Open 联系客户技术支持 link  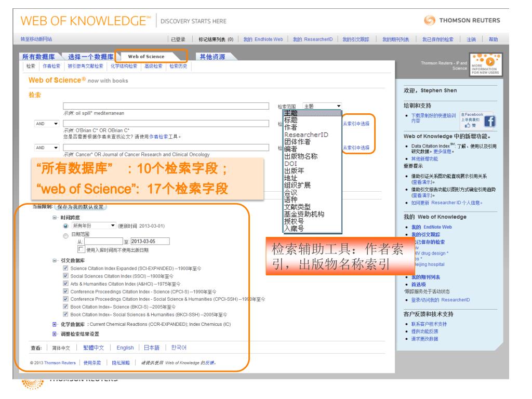coord(429,324)
